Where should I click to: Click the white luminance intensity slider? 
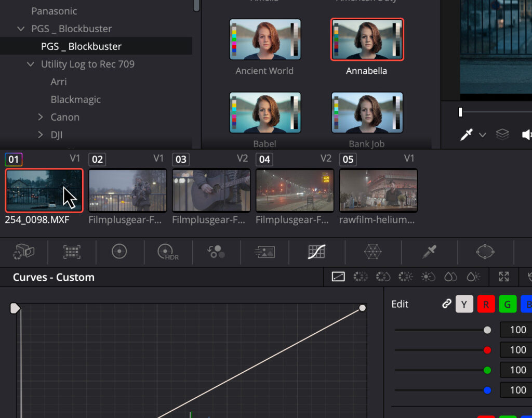coord(487,330)
